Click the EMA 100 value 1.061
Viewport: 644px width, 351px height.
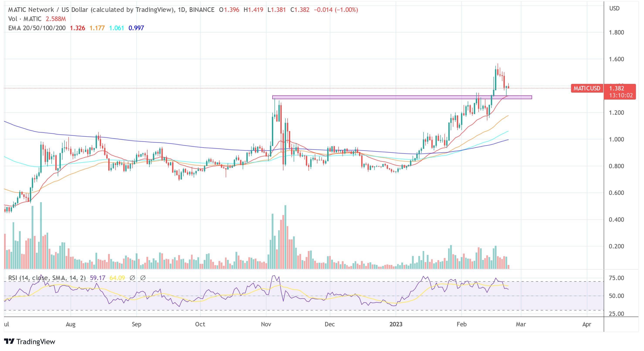pyautogui.click(x=117, y=28)
